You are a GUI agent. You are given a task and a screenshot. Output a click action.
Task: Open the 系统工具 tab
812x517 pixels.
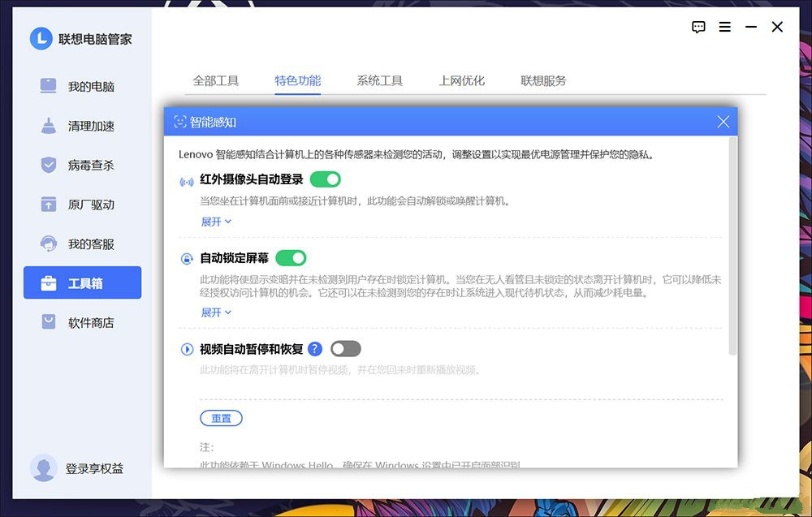pyautogui.click(x=379, y=80)
